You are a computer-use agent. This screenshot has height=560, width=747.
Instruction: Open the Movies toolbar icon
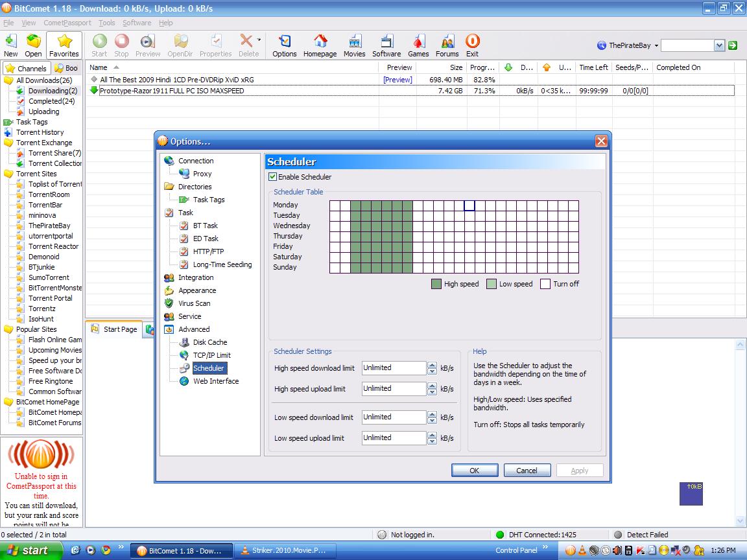pos(355,46)
